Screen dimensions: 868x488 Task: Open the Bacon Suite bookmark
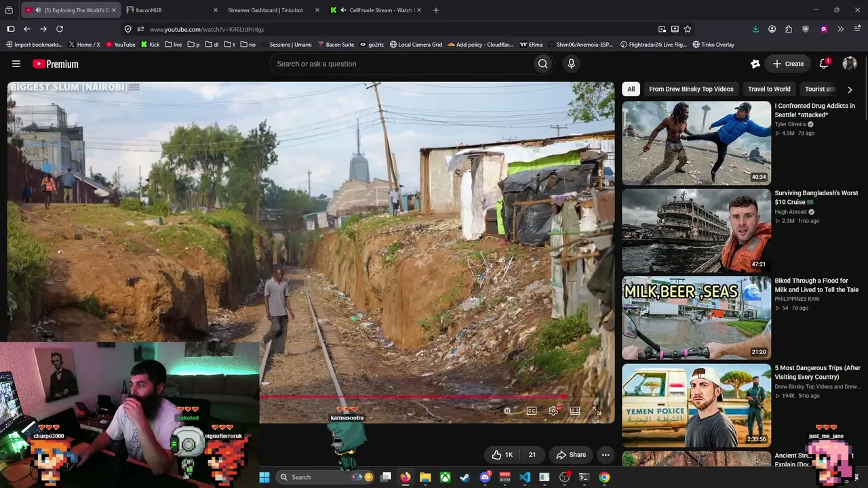click(x=335, y=45)
